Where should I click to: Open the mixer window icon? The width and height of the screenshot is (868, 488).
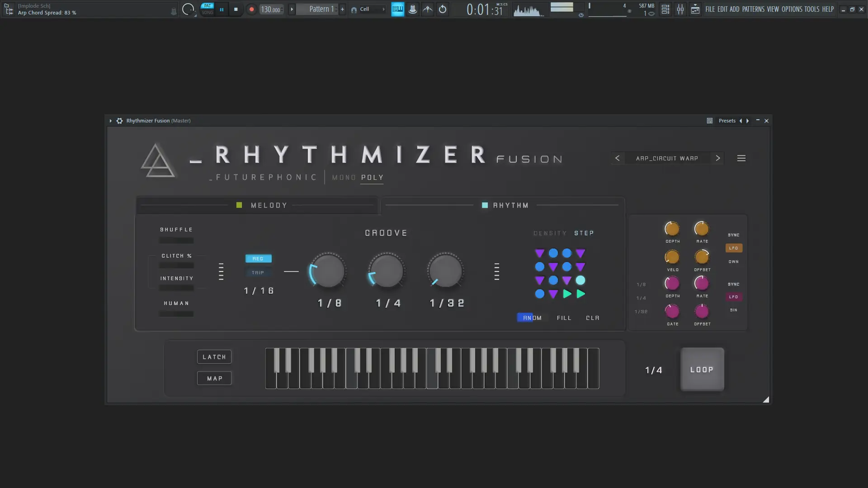click(680, 9)
